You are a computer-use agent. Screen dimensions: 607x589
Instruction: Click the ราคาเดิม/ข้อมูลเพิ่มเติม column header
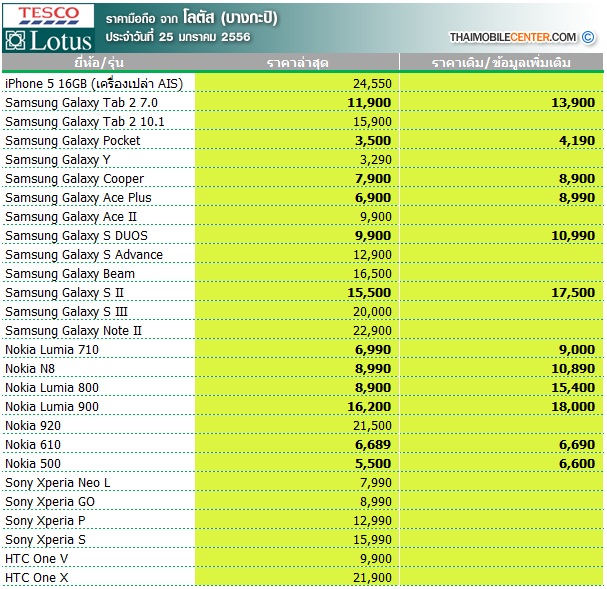(501, 63)
